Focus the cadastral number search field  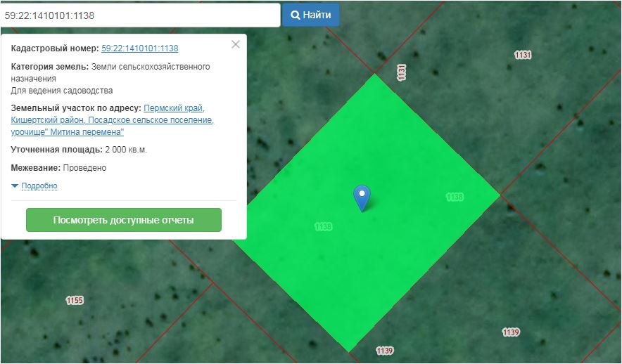tap(140, 15)
